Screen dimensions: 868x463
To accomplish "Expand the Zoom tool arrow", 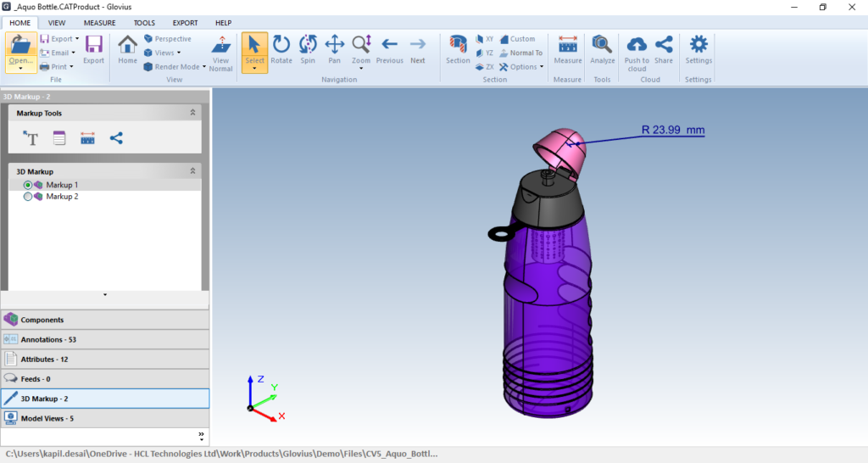I will tap(361, 69).
